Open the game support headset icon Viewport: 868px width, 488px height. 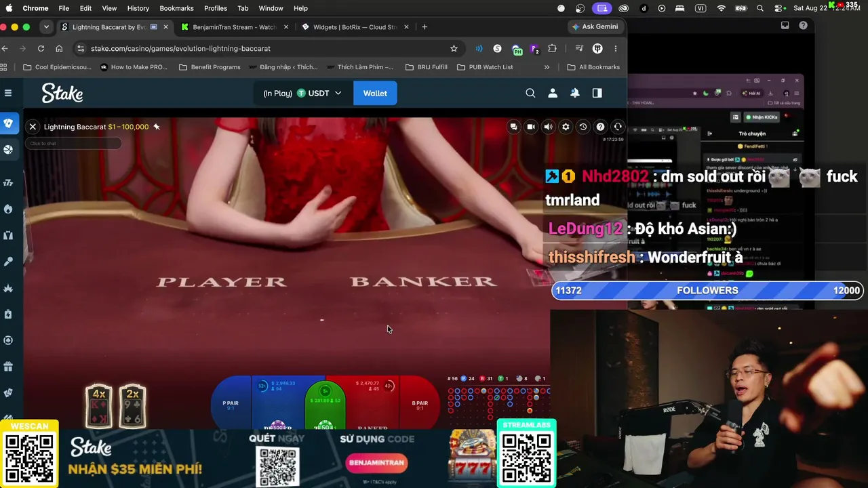pos(617,127)
